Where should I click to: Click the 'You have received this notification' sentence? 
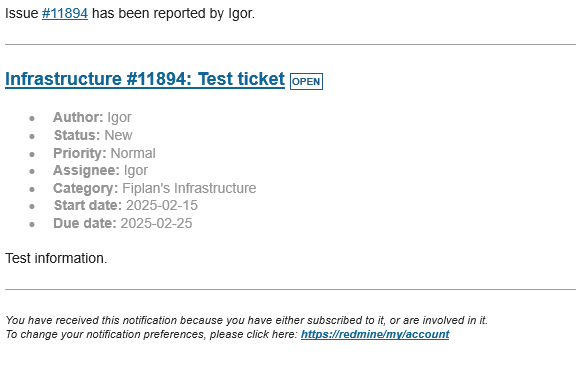[246, 320]
